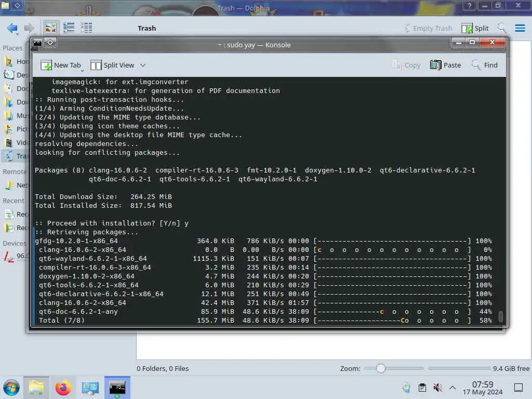Viewport: 532px width, 399px height.
Task: Click Dolphin titlebar help question mark
Action: point(469,5)
